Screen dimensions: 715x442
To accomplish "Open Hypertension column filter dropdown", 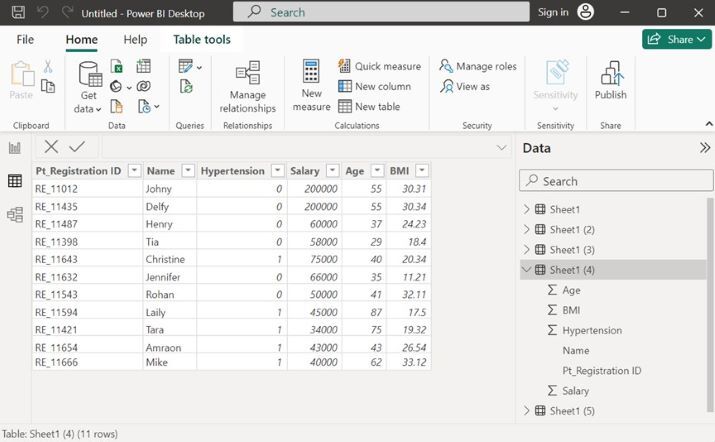I will [x=277, y=171].
